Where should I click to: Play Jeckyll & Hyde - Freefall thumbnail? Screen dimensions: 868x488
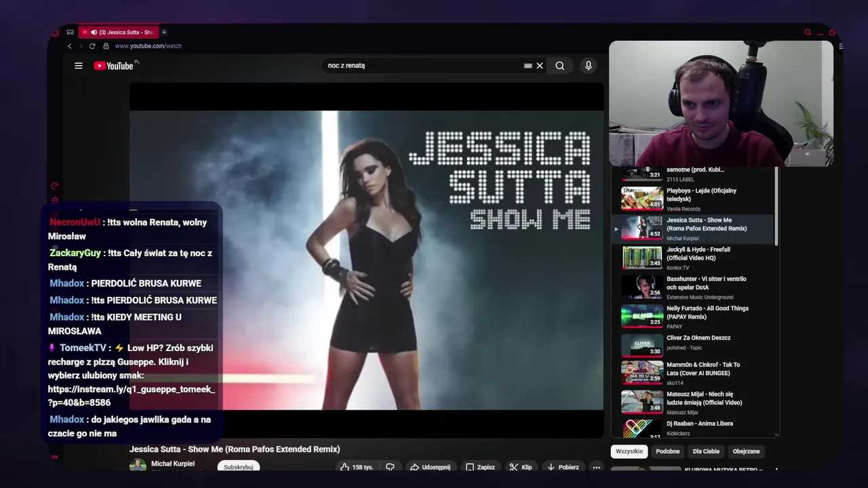pos(642,258)
